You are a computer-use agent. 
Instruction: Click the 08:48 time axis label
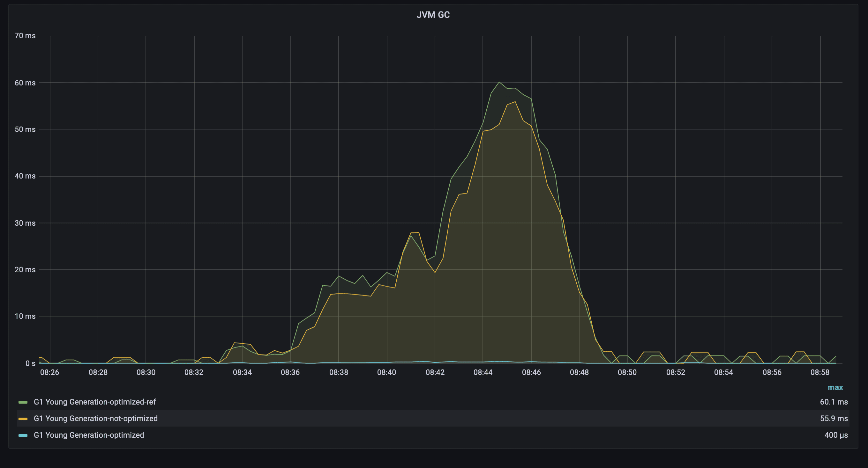pyautogui.click(x=579, y=372)
